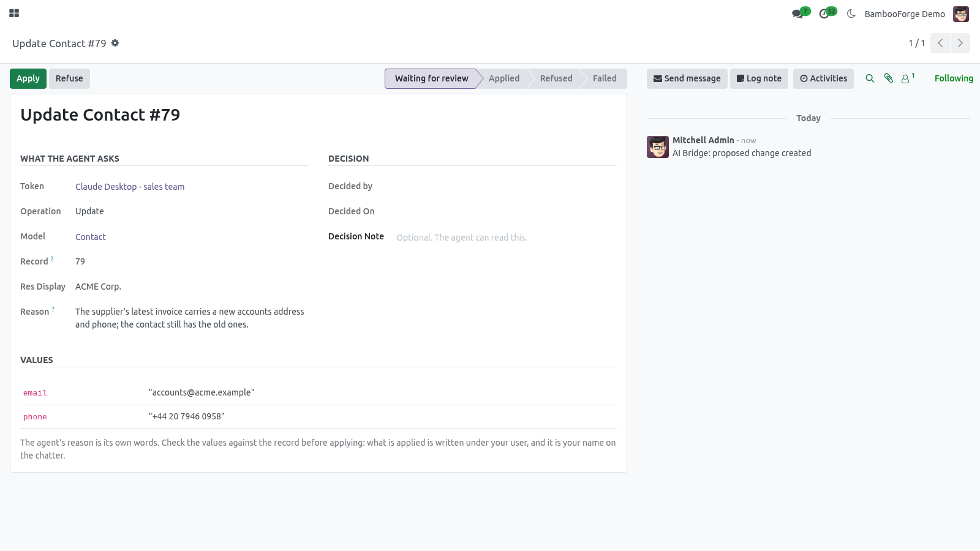Screen dimensions: 980x551
Task: Click the email value "accounts@acme.example"
Action: point(202,392)
